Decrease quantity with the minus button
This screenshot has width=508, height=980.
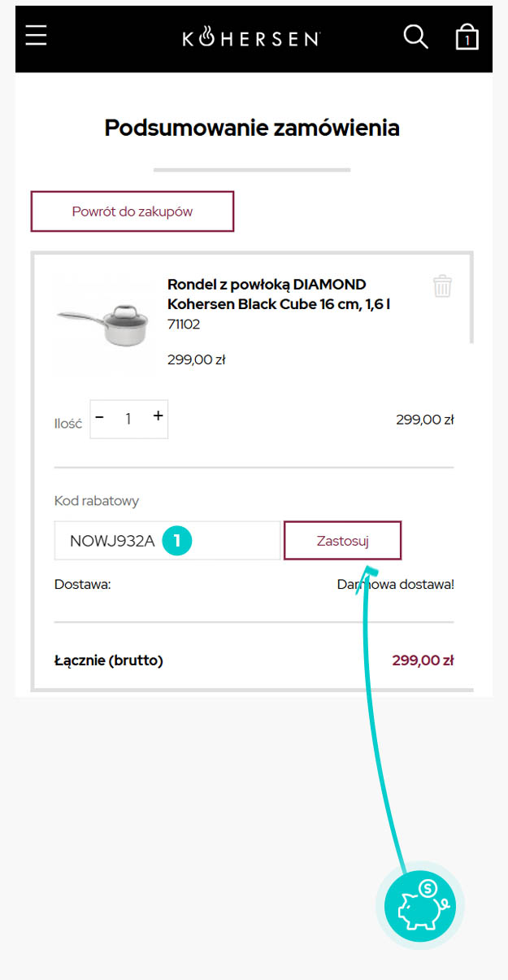tap(100, 417)
